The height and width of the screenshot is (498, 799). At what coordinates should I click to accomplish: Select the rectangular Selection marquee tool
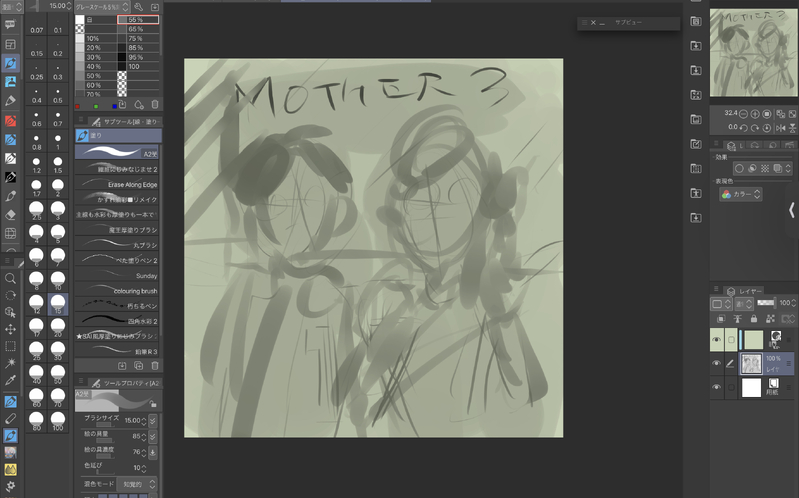point(10,347)
